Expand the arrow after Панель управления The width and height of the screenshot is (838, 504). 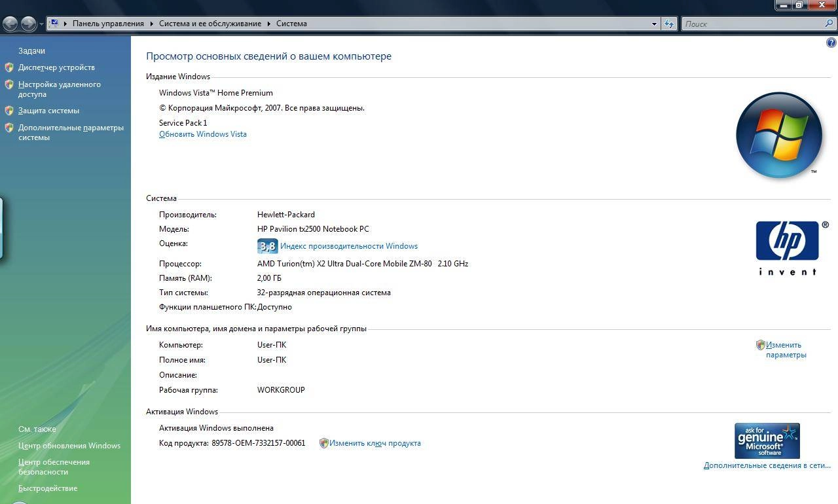pos(152,24)
